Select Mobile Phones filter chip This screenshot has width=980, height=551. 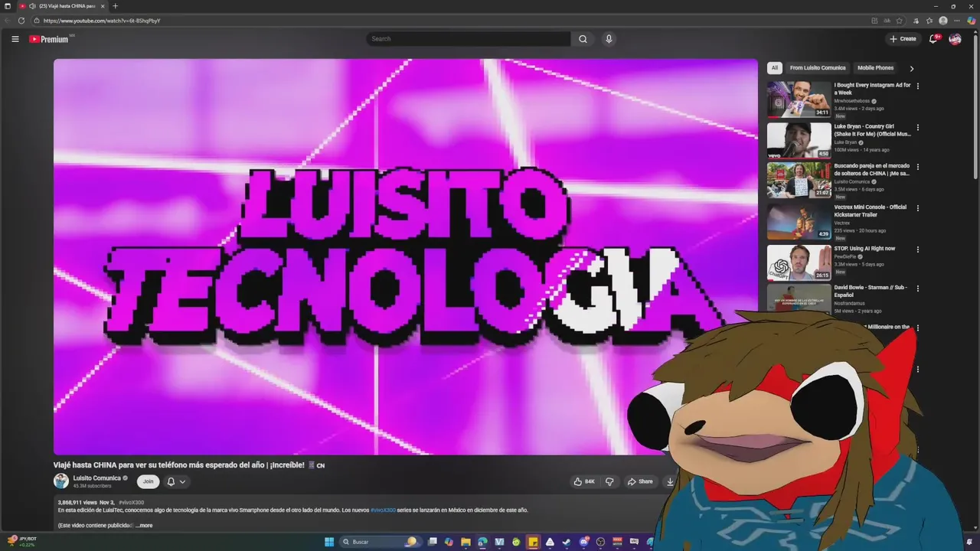(875, 68)
